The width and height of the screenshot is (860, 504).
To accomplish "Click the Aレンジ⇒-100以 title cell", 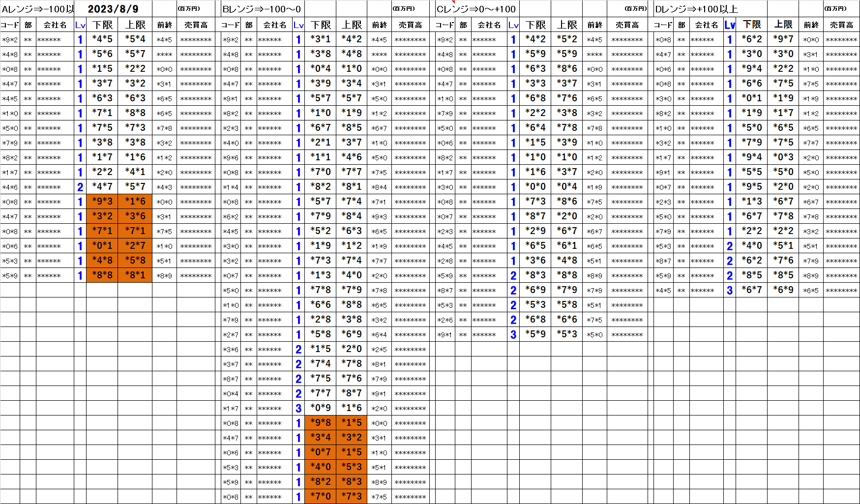I will [x=37, y=9].
